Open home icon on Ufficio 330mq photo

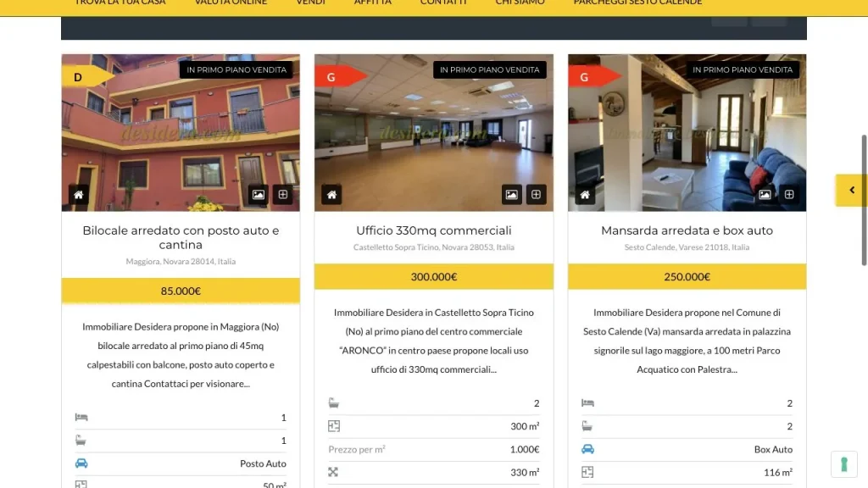click(331, 194)
